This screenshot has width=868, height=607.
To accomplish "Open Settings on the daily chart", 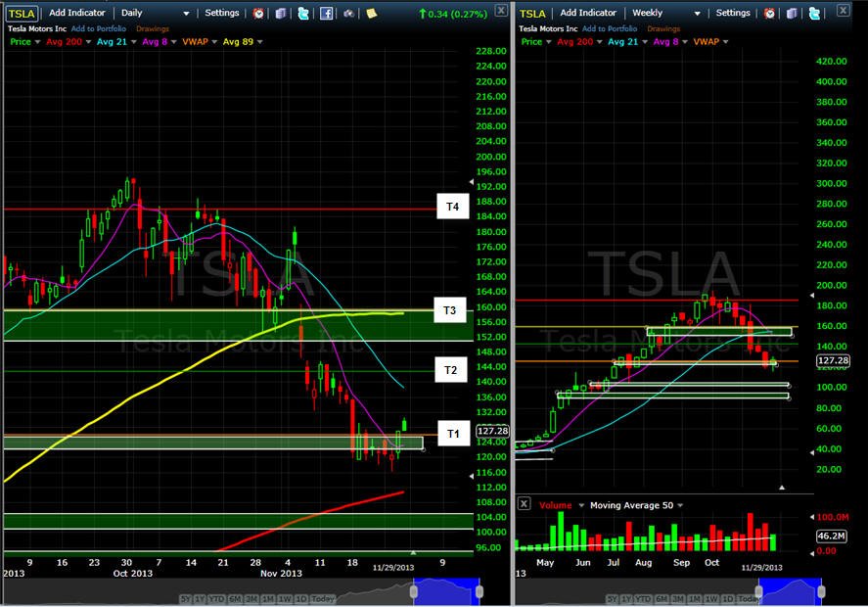I will (222, 13).
